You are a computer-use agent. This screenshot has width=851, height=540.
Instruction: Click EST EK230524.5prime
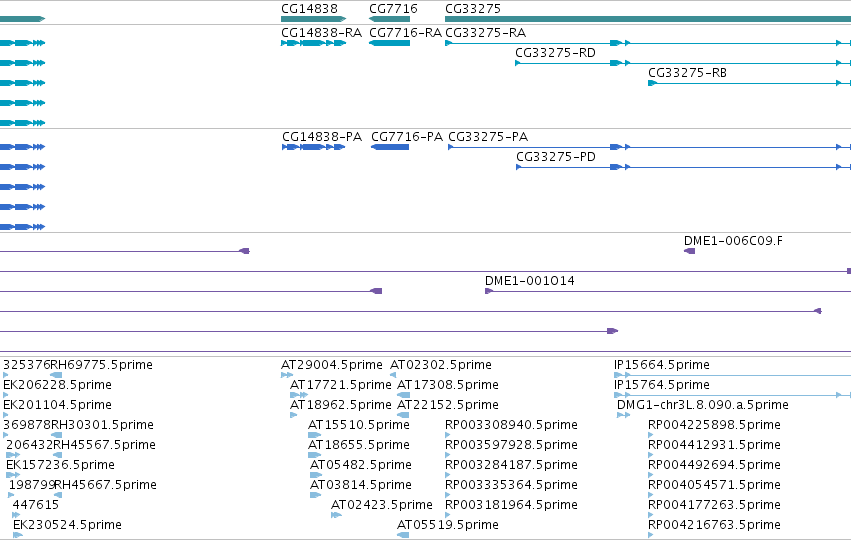[67, 525]
